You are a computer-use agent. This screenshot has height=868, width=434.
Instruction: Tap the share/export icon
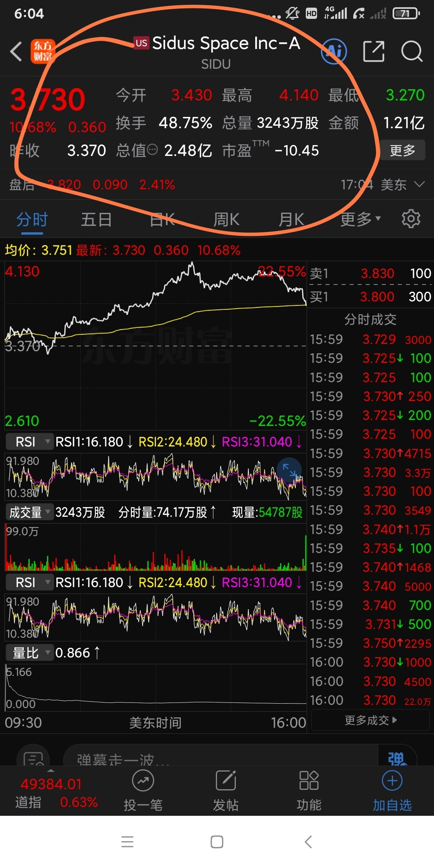click(x=374, y=51)
